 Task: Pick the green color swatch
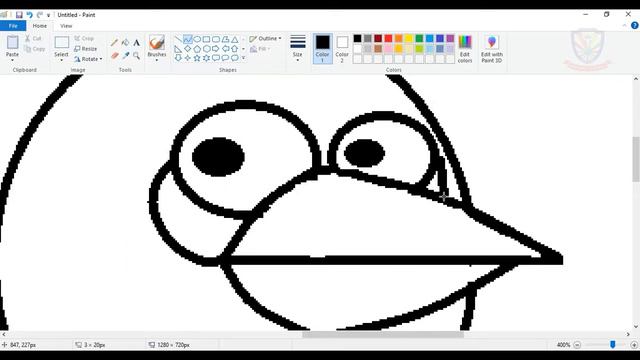point(419,38)
